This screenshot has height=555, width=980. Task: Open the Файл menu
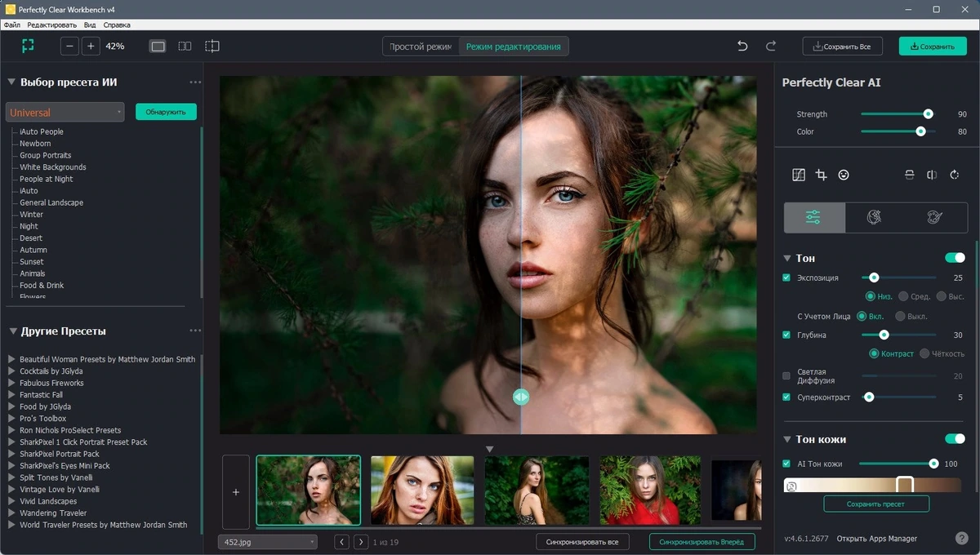pos(12,24)
